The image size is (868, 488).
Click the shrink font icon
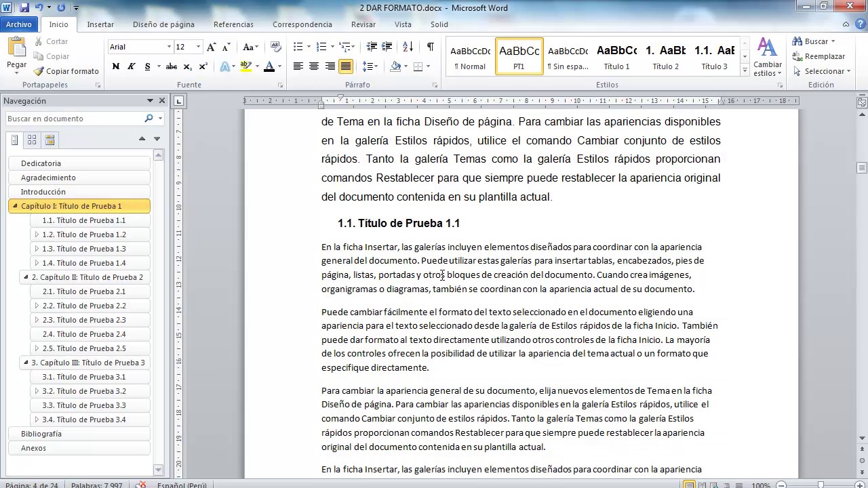coord(226,47)
